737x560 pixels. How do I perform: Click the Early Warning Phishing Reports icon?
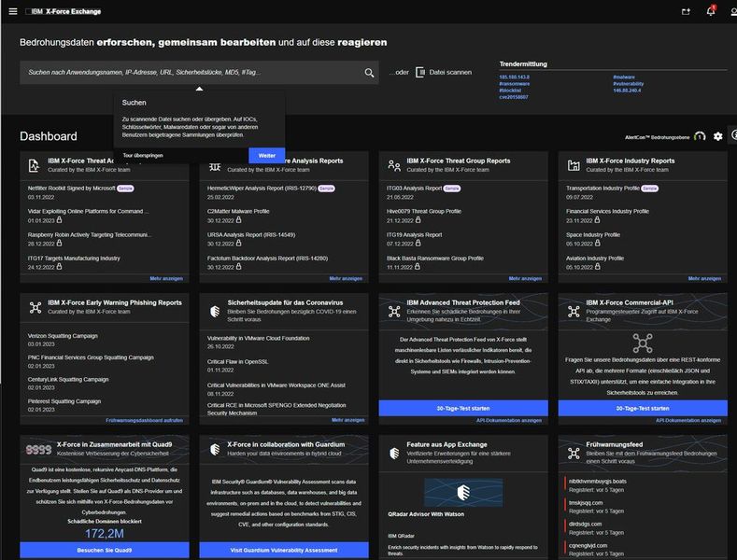tap(35, 307)
